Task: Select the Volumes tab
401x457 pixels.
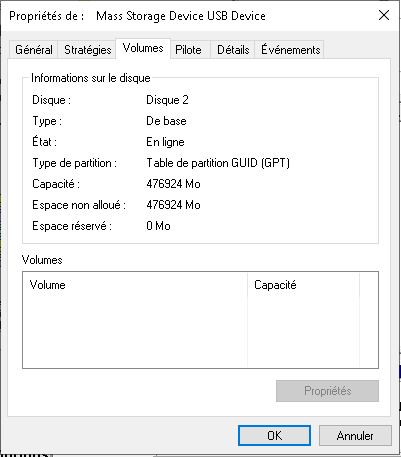Action: tap(143, 48)
